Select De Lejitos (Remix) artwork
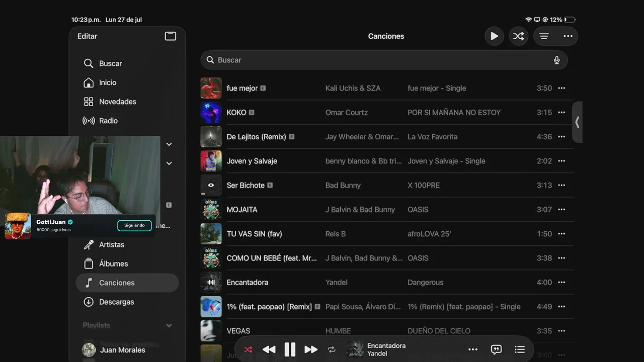This screenshot has height=362, width=644. (211, 137)
